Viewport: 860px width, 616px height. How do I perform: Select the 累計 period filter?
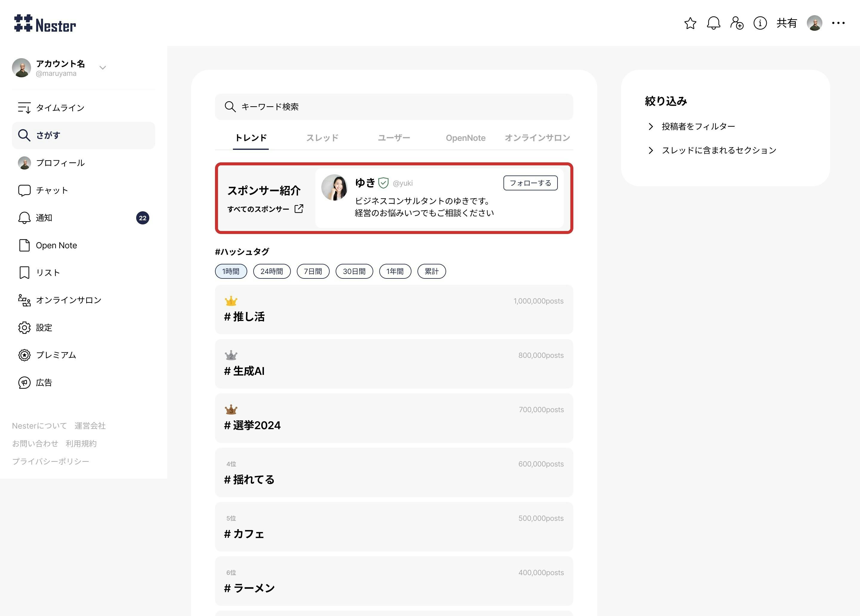(x=431, y=271)
